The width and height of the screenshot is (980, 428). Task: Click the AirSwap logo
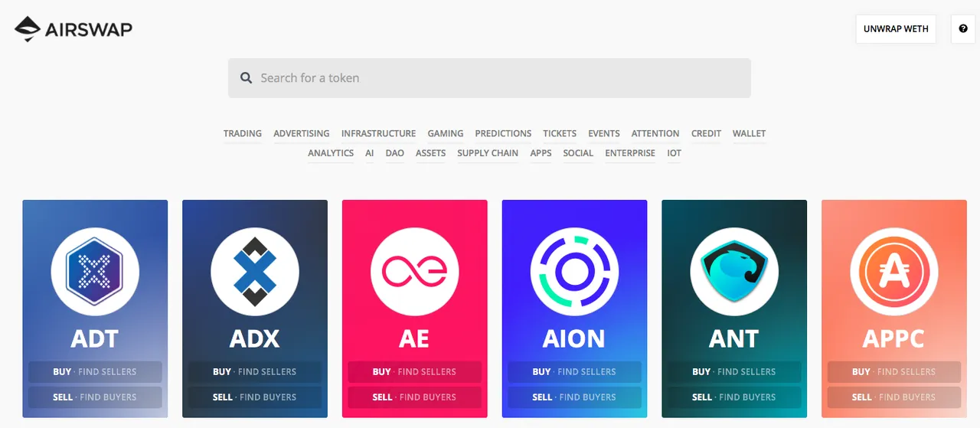[73, 29]
